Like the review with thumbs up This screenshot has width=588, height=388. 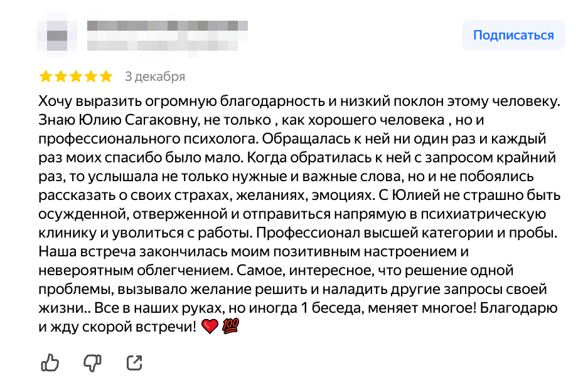click(x=50, y=362)
